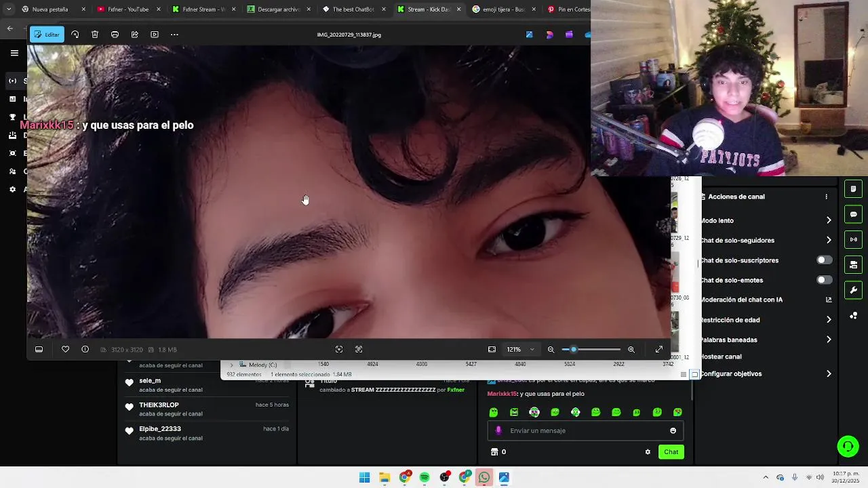
Task: Open chat settings gear icon
Action: (648, 452)
